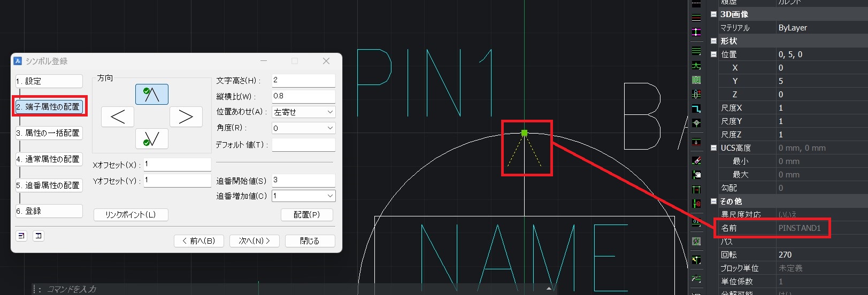868x295 pixels.
Task: Collapse the 形状 section
Action: [x=713, y=41]
